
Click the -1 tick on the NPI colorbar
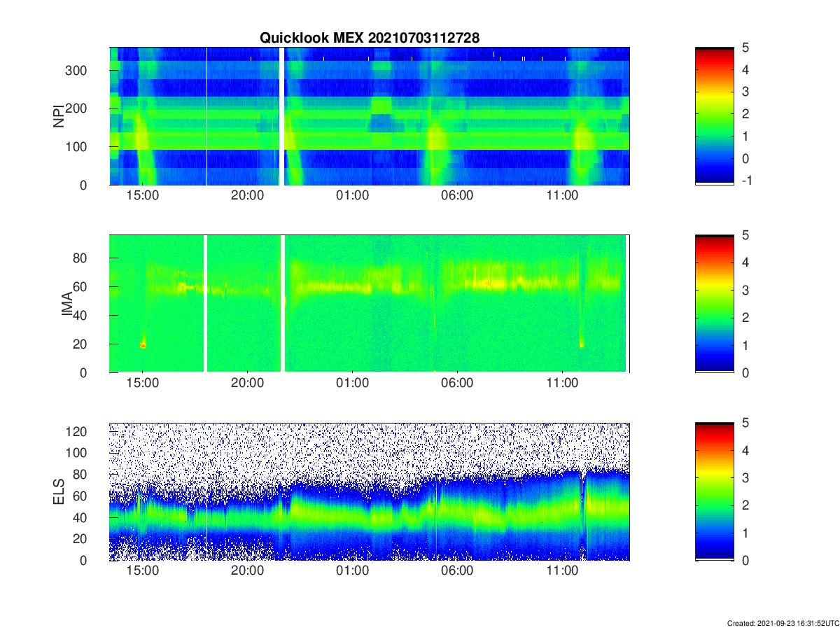click(x=746, y=181)
